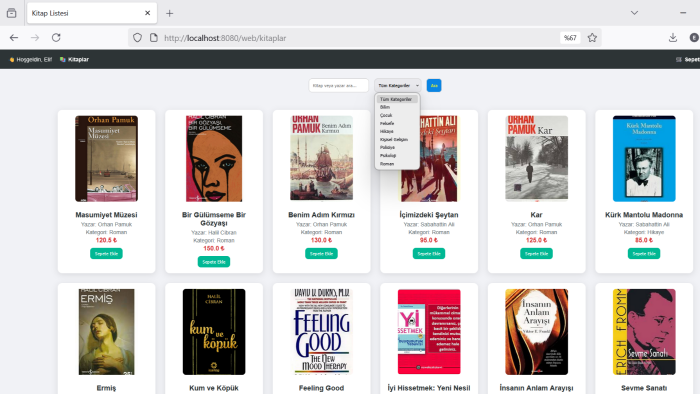700x394 pixels.
Task: Choose the Hikaye category option
Action: 397,131
